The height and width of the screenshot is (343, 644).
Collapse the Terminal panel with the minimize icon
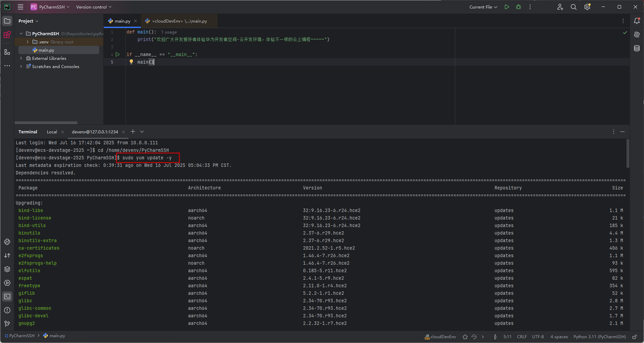[x=623, y=131]
